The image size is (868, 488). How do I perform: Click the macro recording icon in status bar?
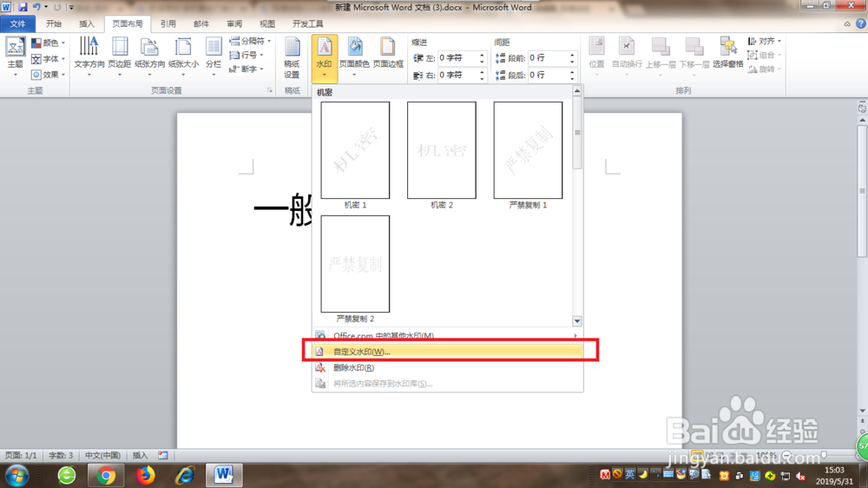click(163, 455)
